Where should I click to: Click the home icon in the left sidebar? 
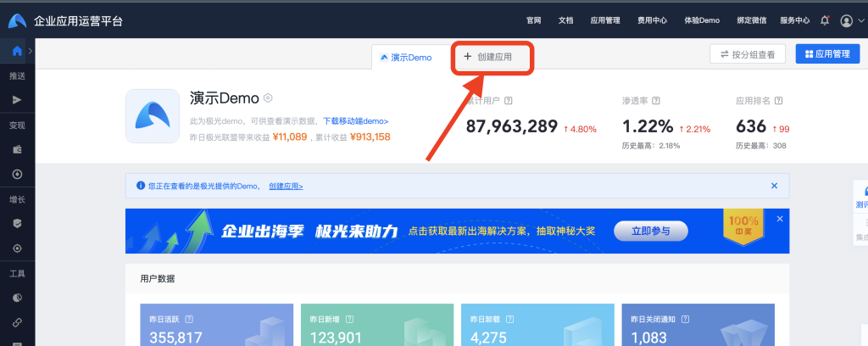pos(17,53)
